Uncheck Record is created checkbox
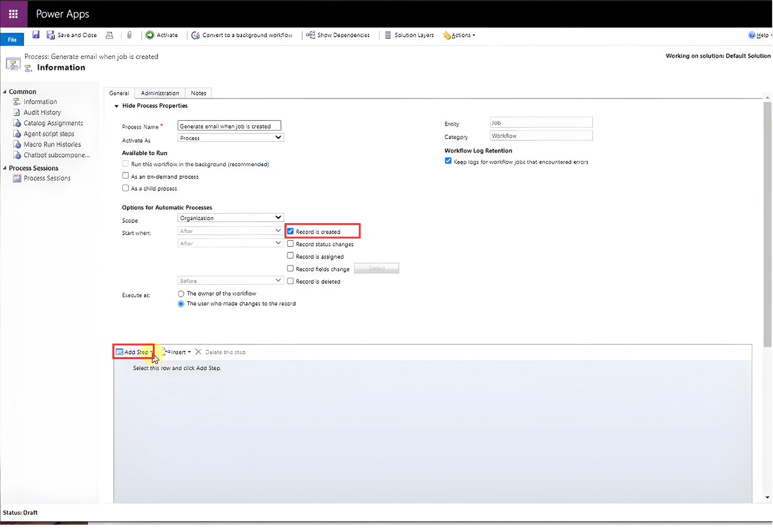This screenshot has width=773, height=532. (x=290, y=231)
